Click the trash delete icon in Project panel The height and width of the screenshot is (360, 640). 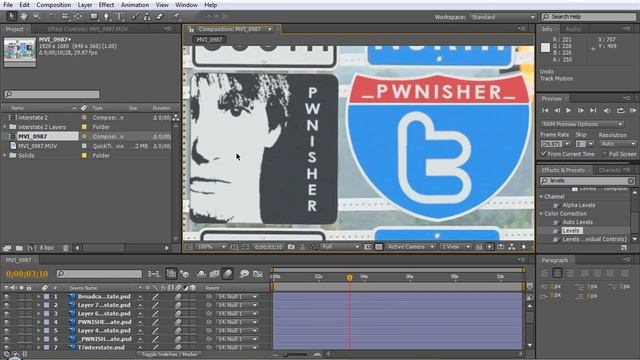(65, 248)
